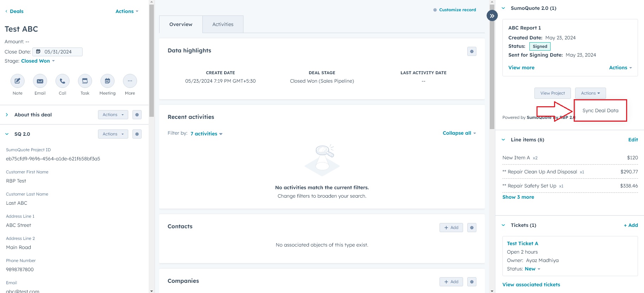The width and height of the screenshot is (644, 293).
Task: Click the View Project button
Action: tap(553, 93)
